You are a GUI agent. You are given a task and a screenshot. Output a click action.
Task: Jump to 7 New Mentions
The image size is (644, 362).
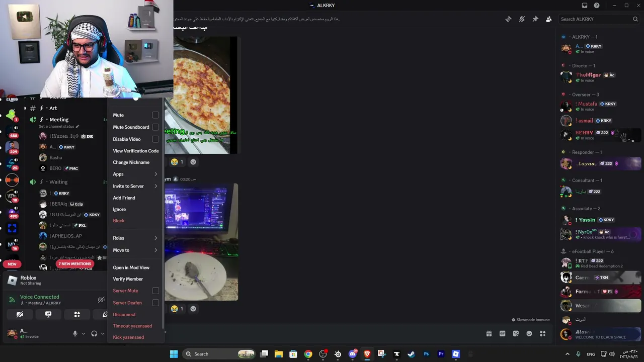pos(75,264)
